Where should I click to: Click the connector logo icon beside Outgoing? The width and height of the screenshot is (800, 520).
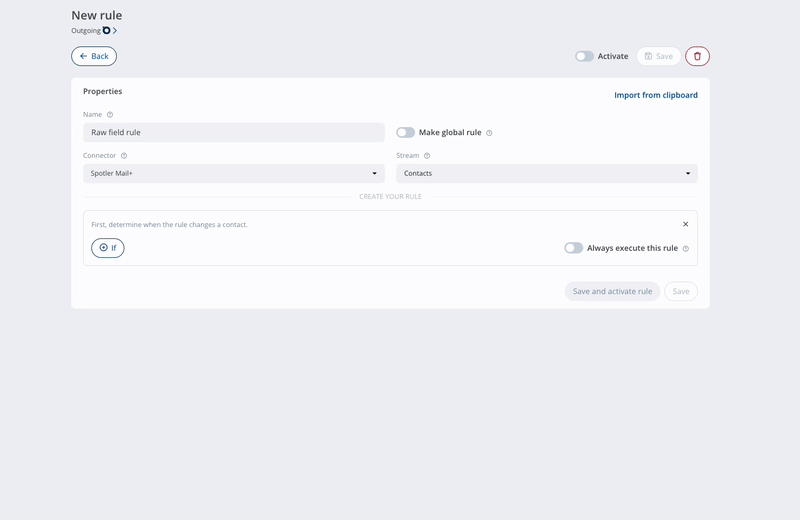(x=106, y=31)
